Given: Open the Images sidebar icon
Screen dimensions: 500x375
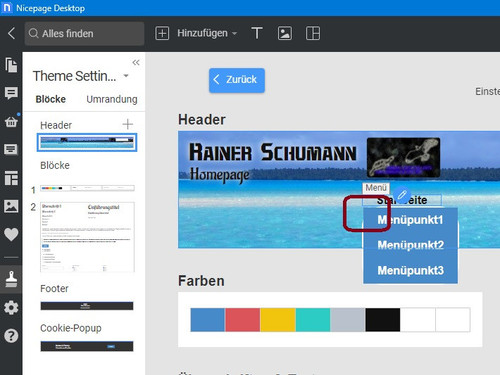Looking at the screenshot, I should pyautogui.click(x=11, y=206).
